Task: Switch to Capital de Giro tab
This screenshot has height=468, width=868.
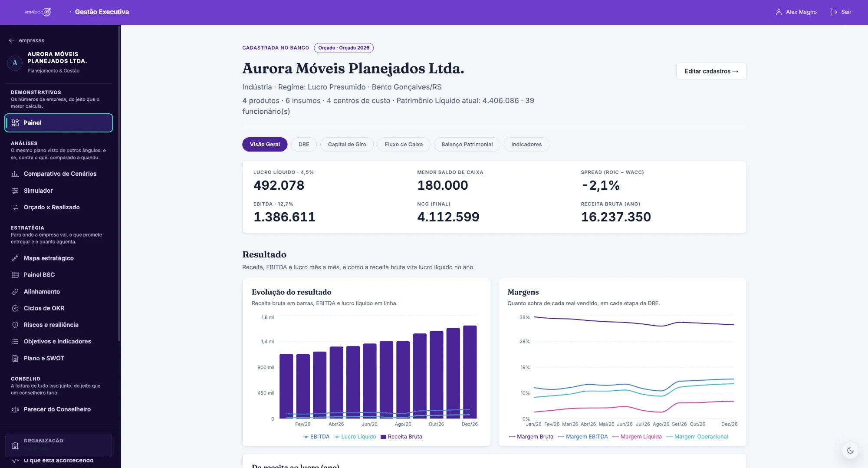Action: click(347, 145)
